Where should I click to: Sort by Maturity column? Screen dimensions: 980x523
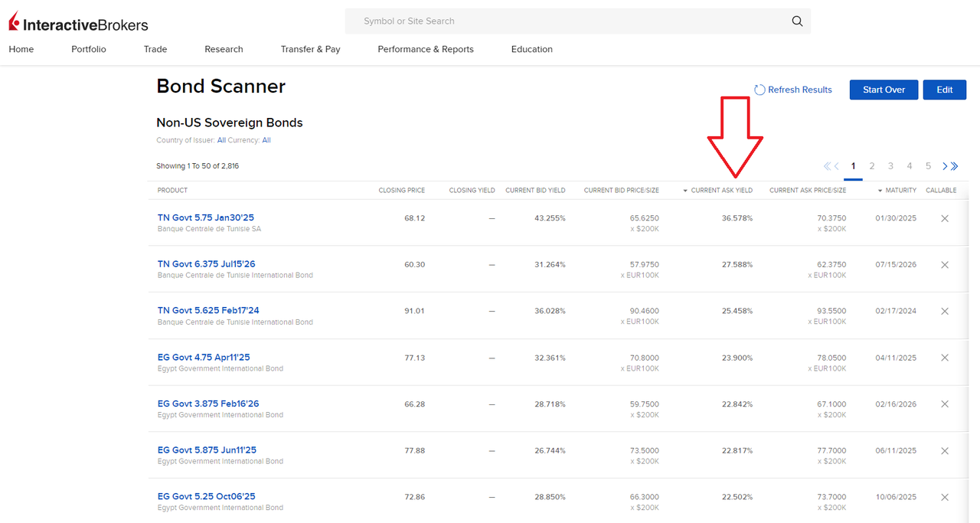[x=897, y=191]
